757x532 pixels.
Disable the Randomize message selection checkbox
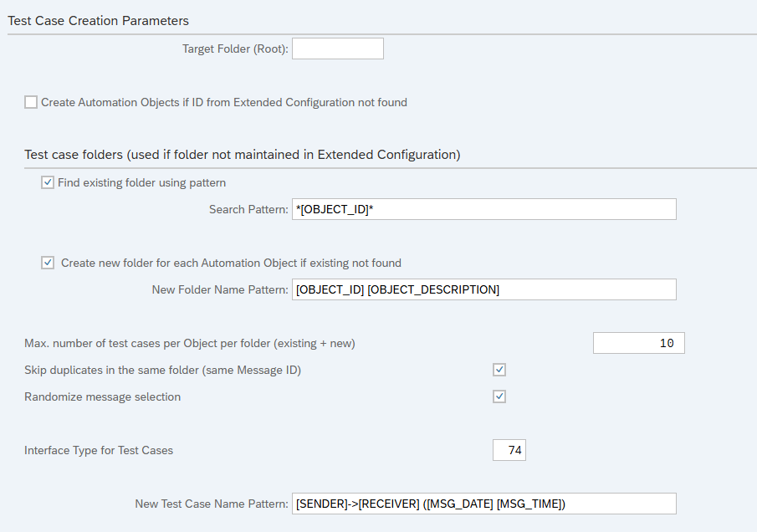point(499,396)
